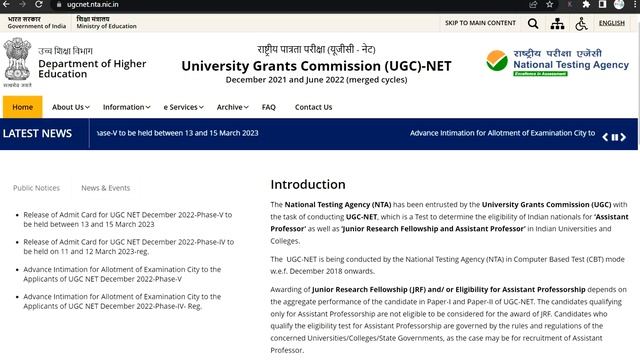Screen dimensions: 640x360
Task: Click the round profile avatar in the toolbar
Action: click(x=619, y=4)
